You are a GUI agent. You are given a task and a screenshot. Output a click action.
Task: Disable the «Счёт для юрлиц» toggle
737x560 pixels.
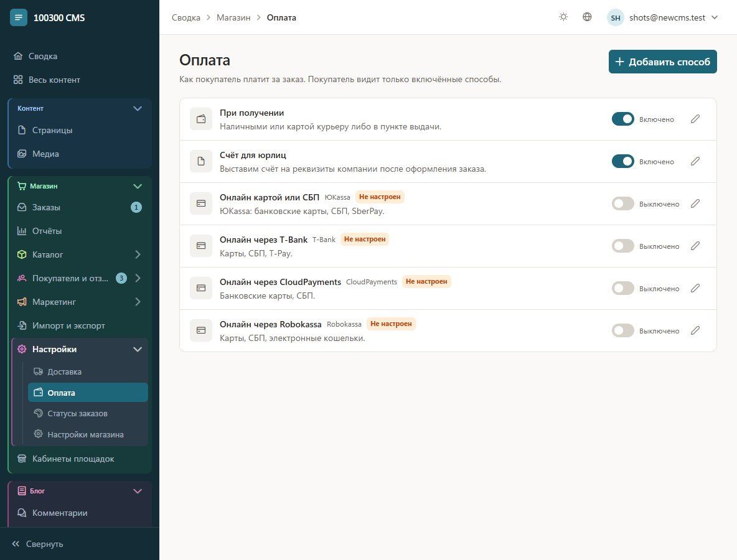coord(623,161)
